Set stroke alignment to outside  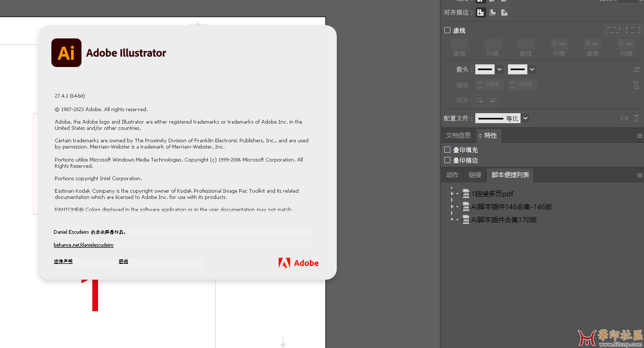pos(504,12)
